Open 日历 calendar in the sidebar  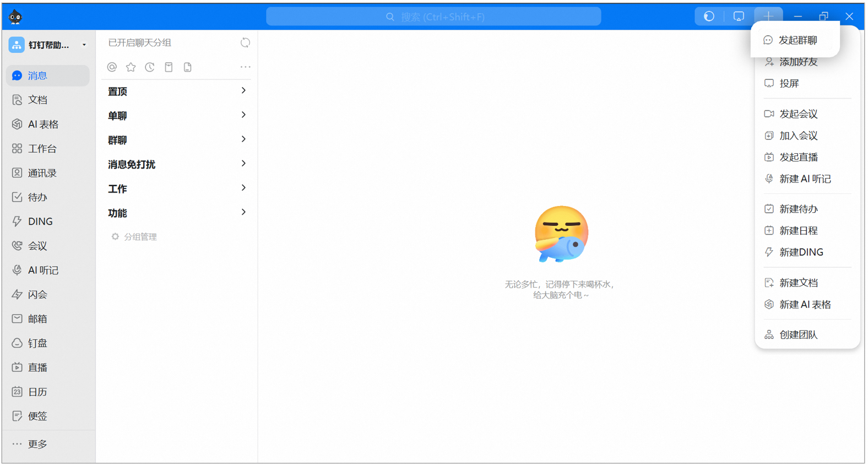pyautogui.click(x=37, y=392)
